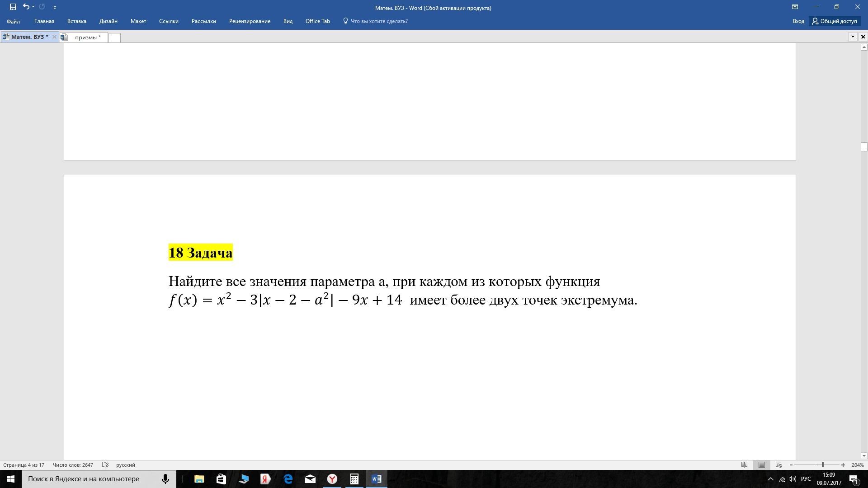868x488 pixels.
Task: Click zoom in plus button
Action: [x=843, y=465]
